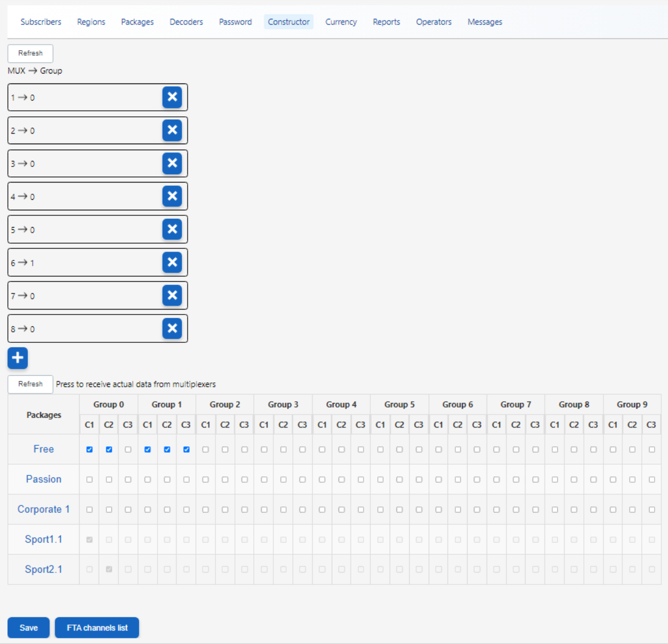Switch to the Reports tab
The height and width of the screenshot is (644, 668).
[386, 22]
